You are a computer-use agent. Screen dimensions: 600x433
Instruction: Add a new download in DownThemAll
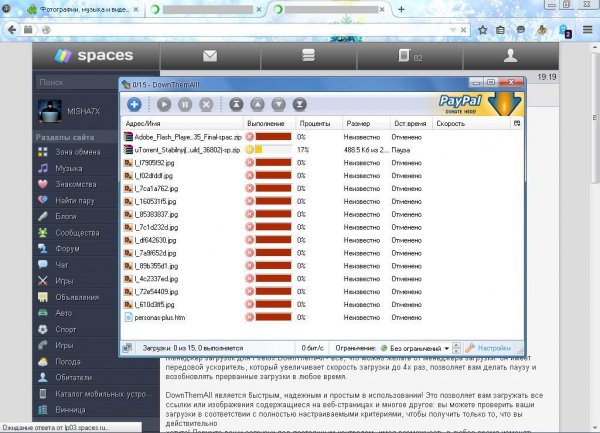(134, 104)
